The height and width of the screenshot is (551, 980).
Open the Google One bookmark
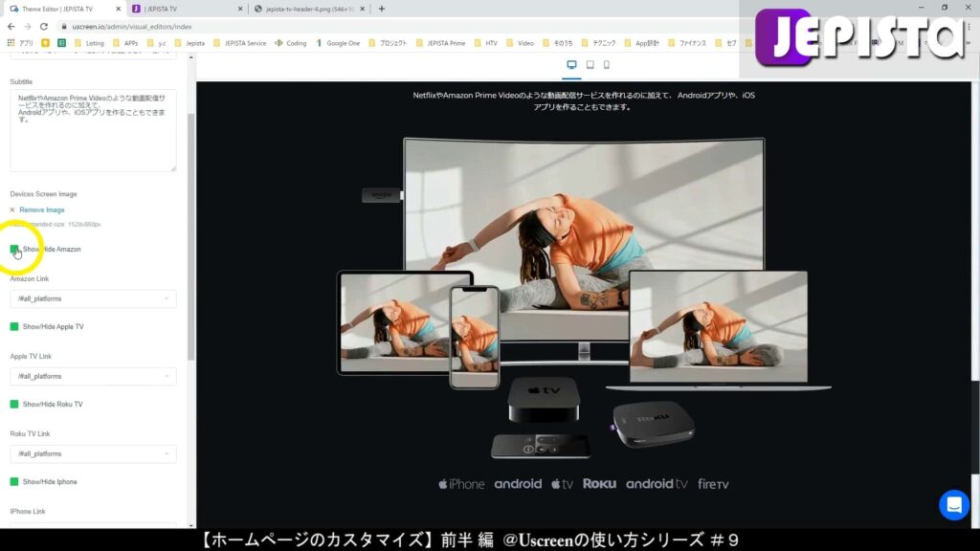338,43
